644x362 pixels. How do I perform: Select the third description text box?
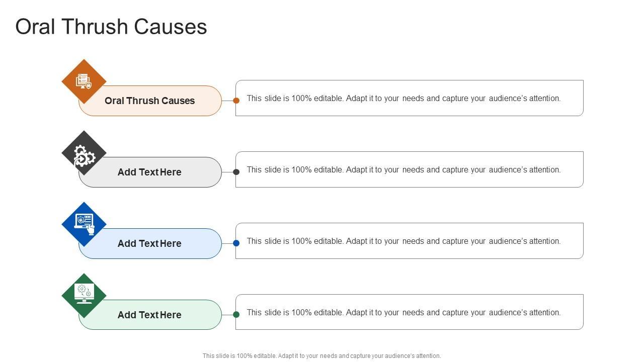pos(409,241)
